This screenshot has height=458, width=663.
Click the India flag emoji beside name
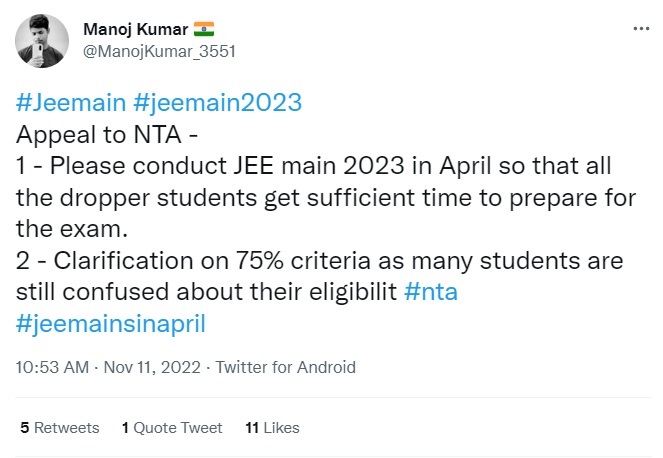pos(205,29)
